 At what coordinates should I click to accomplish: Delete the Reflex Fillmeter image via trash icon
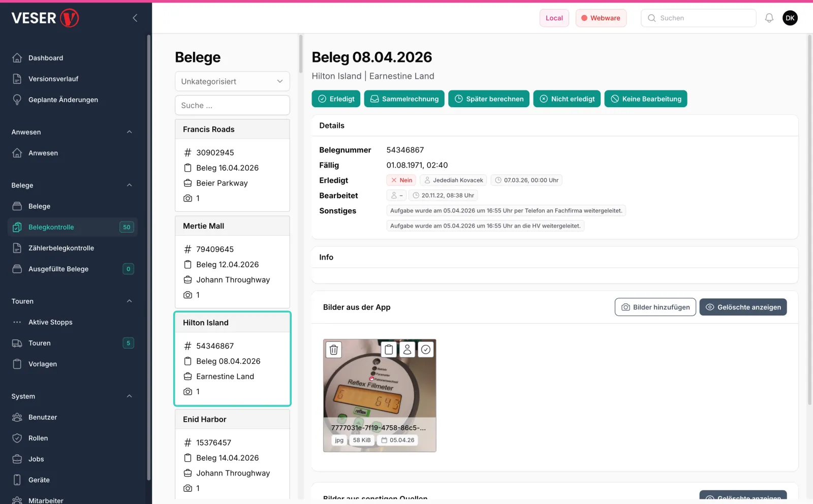point(334,350)
